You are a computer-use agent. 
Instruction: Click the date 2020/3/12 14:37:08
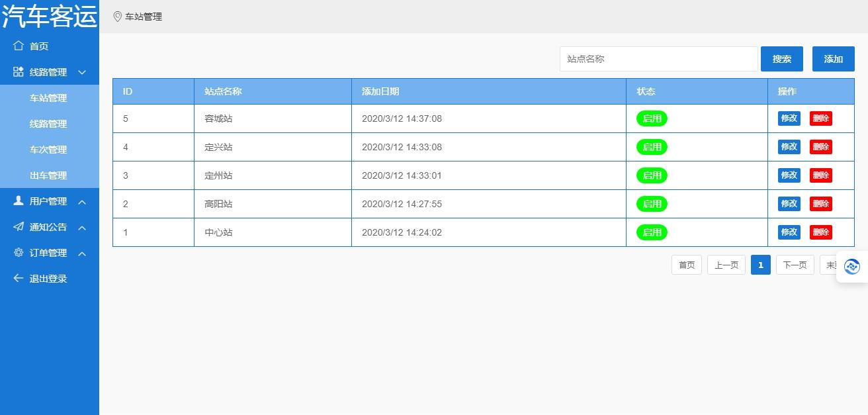(x=402, y=118)
